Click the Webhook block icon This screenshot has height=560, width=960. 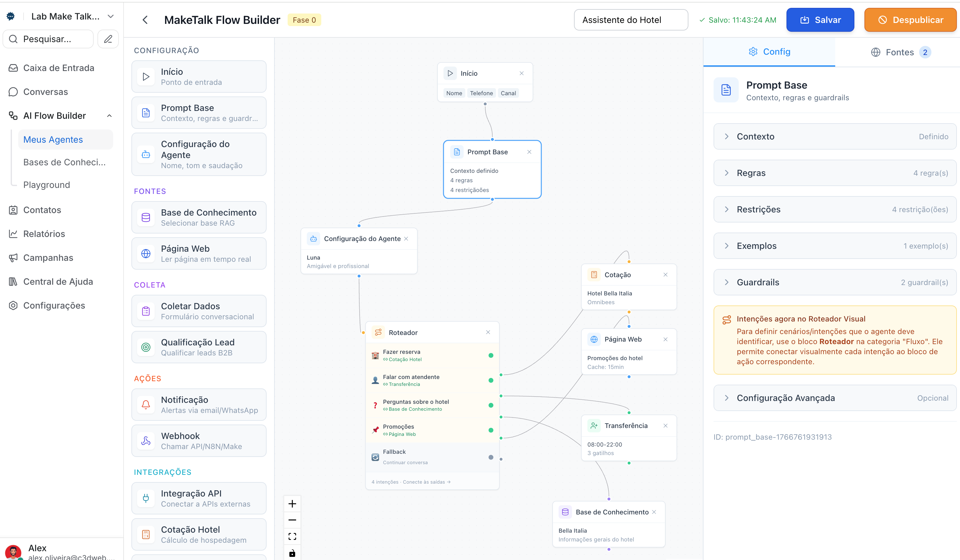pos(146,441)
